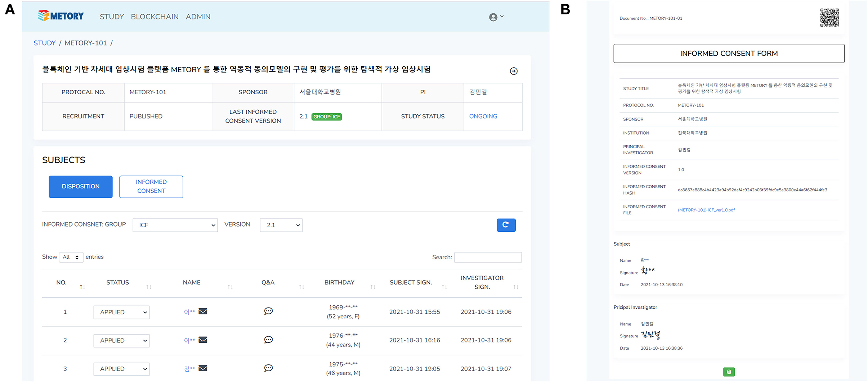Open the VERSION dropdown showing 2.1
Screen dimensions: 868x382
281,225
